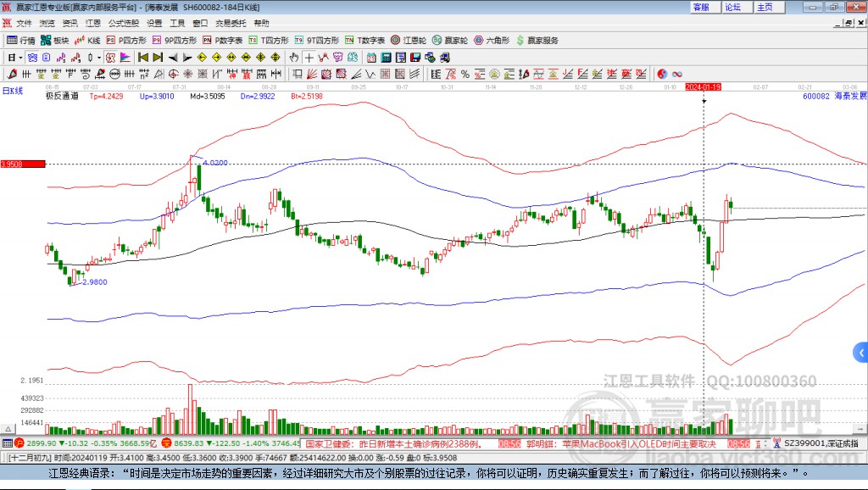Click the 沪 index badge in status bar
This screenshot has width=868, height=490.
[x=19, y=443]
